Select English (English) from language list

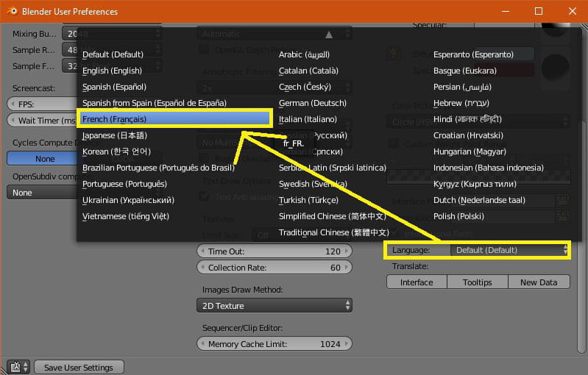click(x=112, y=71)
